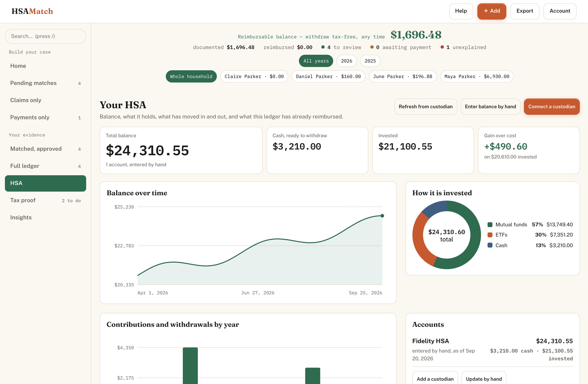Screen dimensions: 588x384
Task: Click the $1,696.48 reimbursable balance
Action: 416,35
